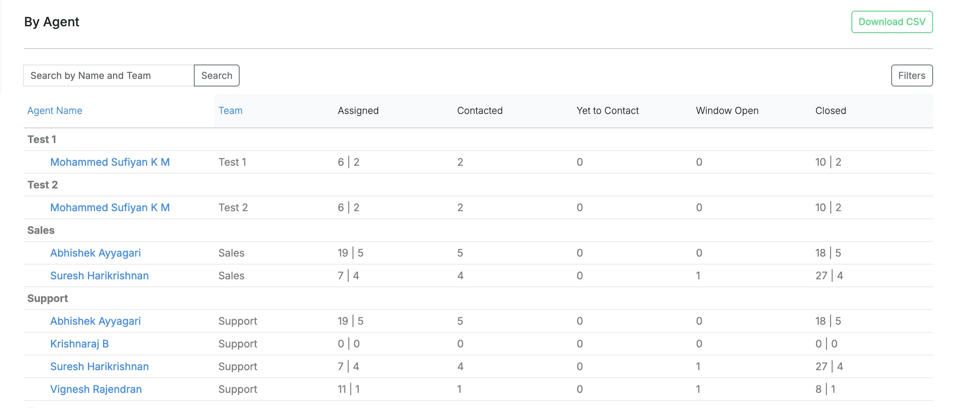Image resolution: width=980 pixels, height=408 pixels.
Task: Click the Assigned column header
Action: (x=358, y=110)
